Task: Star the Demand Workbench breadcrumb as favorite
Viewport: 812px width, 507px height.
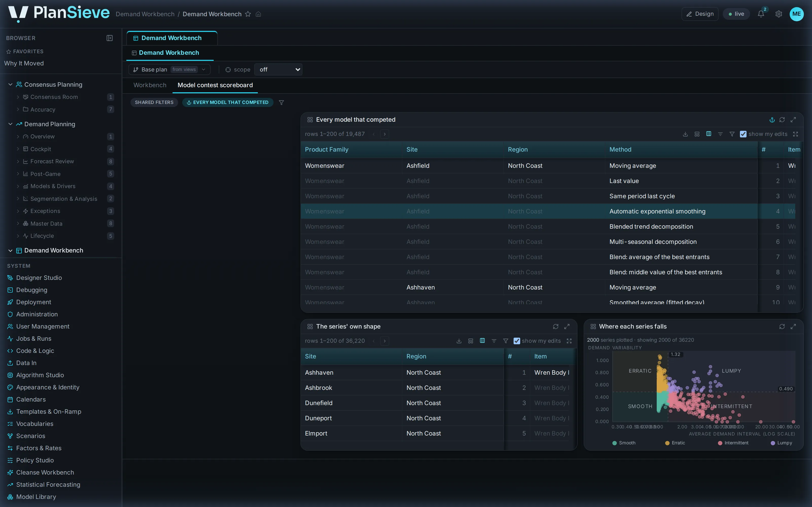Action: [x=248, y=14]
